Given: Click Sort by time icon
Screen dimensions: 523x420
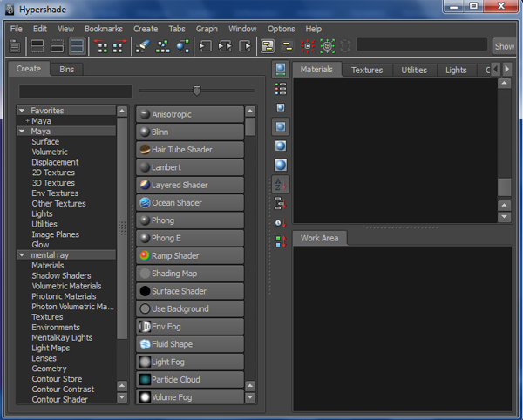Looking at the screenshot, I should (x=281, y=222).
